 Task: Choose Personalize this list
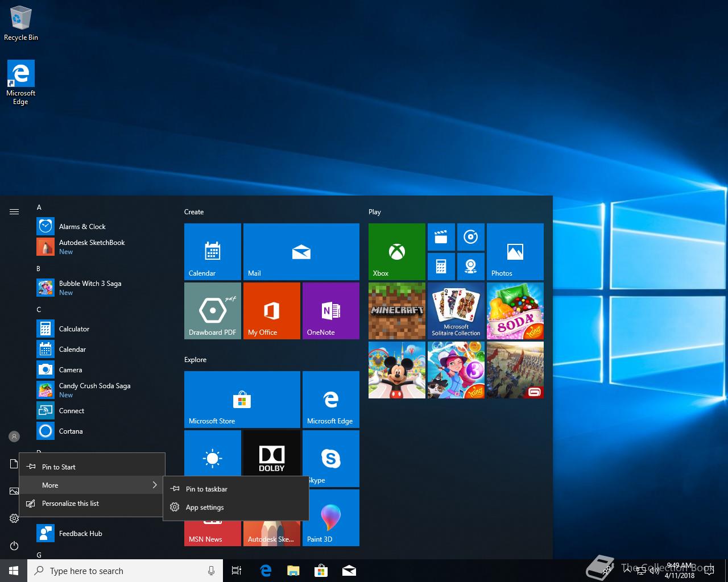tap(92, 503)
